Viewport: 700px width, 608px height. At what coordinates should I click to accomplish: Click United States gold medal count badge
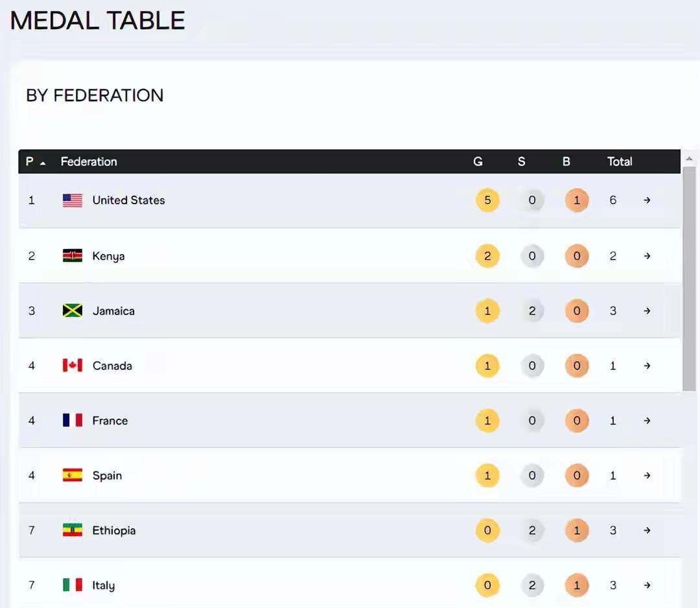pyautogui.click(x=487, y=200)
